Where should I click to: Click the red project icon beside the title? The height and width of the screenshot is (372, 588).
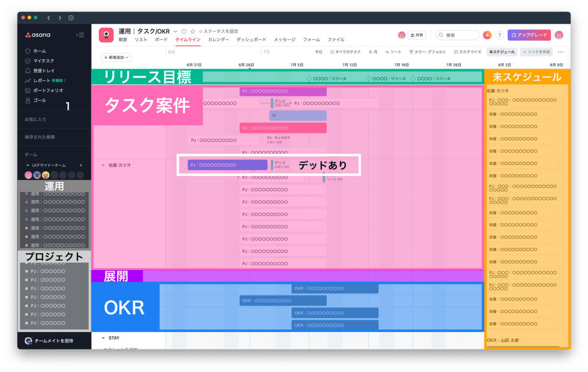tap(106, 35)
